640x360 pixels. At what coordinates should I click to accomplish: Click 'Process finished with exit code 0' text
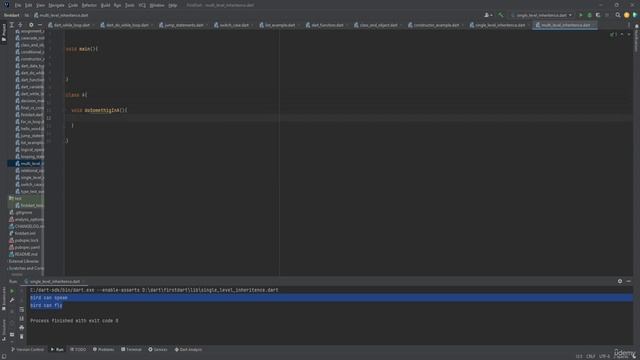click(x=74, y=321)
